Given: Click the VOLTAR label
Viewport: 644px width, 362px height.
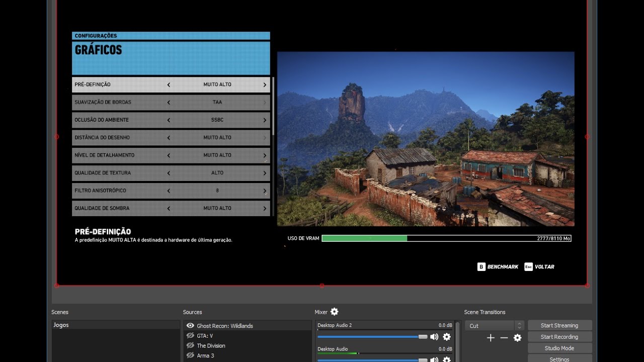Looking at the screenshot, I should tap(544, 267).
